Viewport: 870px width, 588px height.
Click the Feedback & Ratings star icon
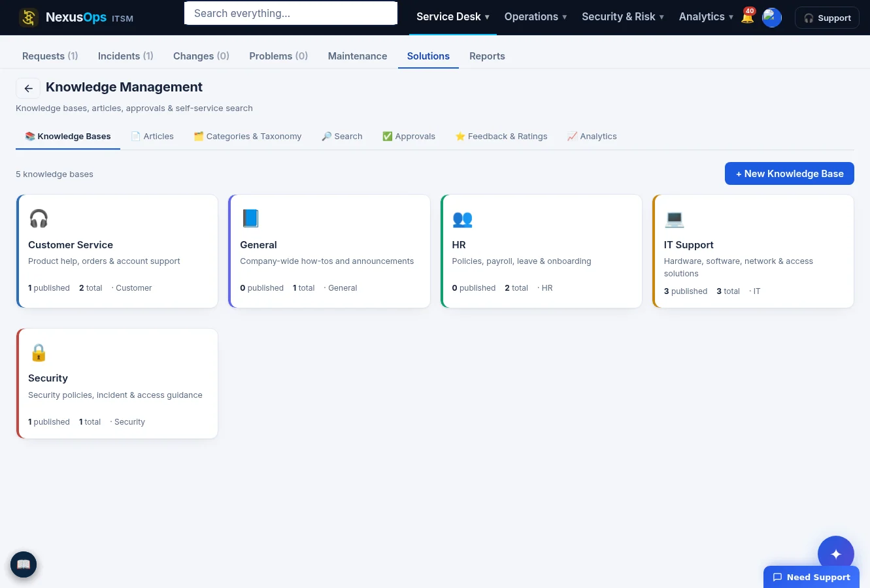tap(460, 137)
